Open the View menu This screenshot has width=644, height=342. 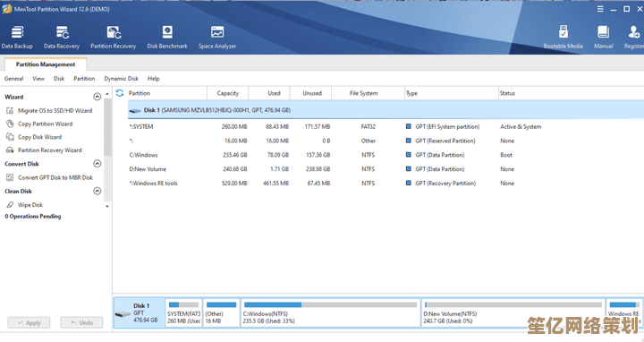[x=38, y=79]
